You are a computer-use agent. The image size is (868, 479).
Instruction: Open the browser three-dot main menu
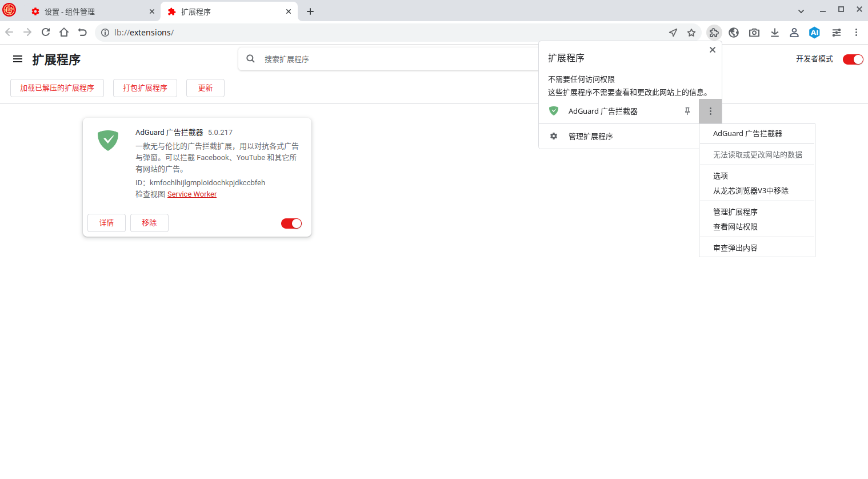(x=856, y=33)
